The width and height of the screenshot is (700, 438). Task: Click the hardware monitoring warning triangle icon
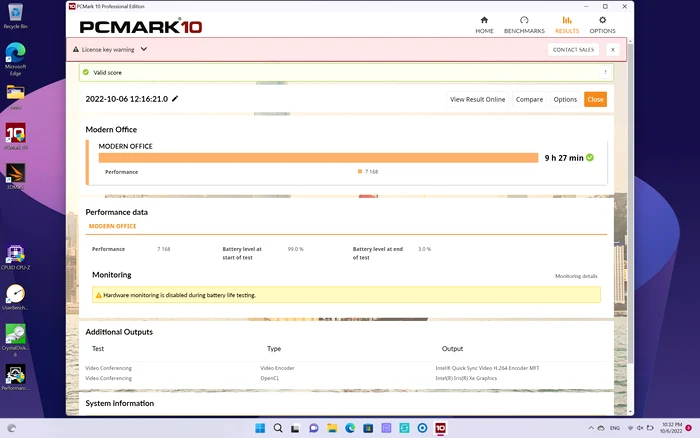[99, 295]
